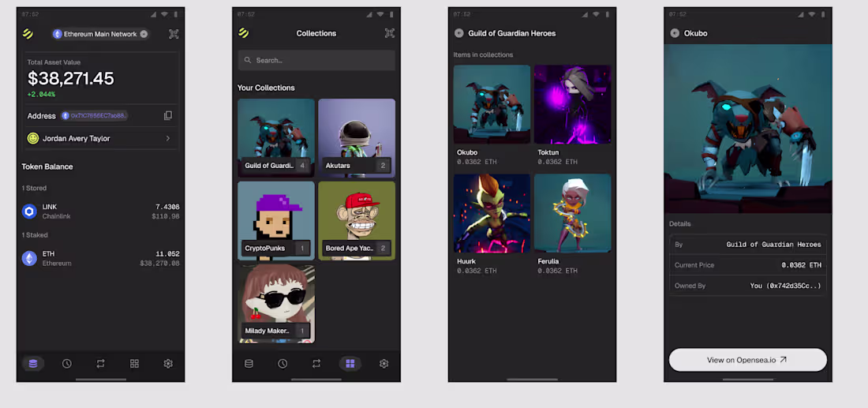This screenshot has height=408, width=868.
Task: Click the Okubo price label under thumbnail
Action: point(477,163)
